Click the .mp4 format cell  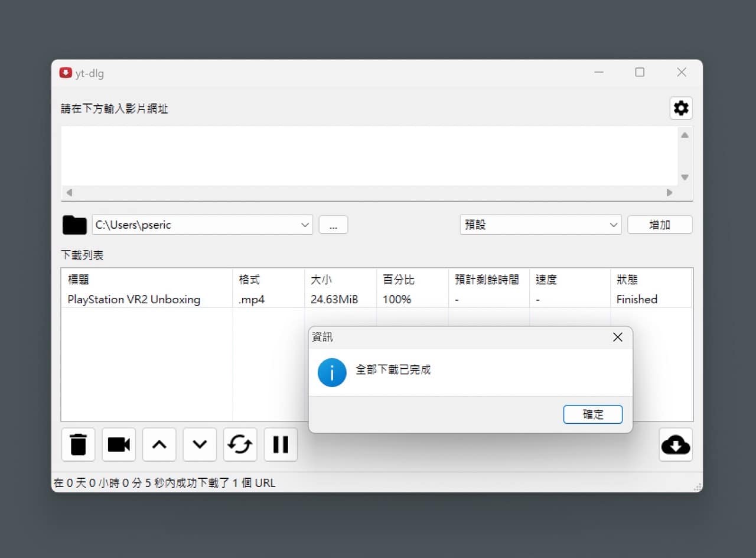(252, 300)
